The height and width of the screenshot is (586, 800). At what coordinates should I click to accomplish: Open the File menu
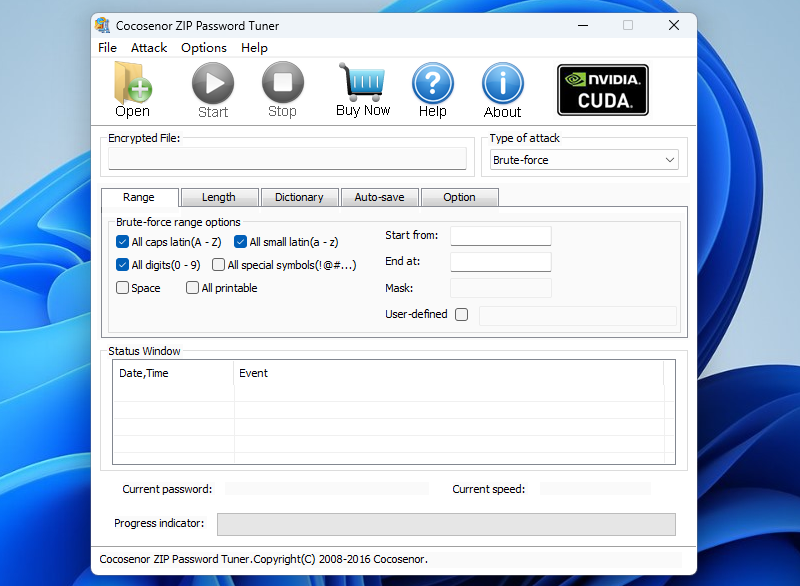click(x=107, y=47)
